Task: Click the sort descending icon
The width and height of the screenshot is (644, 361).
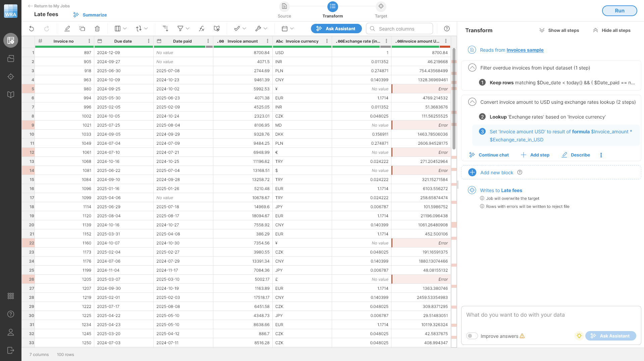Action: [x=165, y=29]
